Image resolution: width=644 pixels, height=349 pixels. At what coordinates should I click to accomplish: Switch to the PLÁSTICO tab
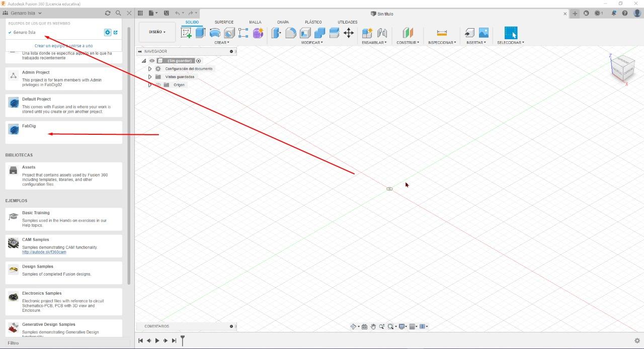click(313, 22)
